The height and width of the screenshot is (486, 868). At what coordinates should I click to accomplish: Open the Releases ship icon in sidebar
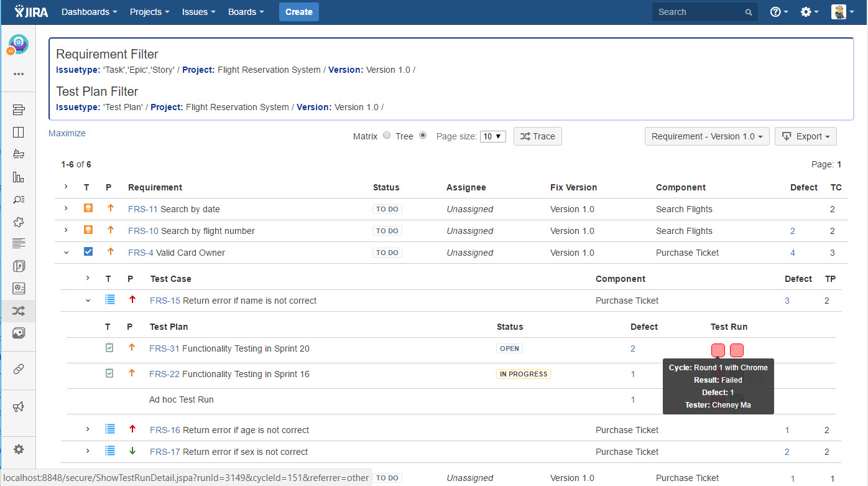click(x=18, y=154)
